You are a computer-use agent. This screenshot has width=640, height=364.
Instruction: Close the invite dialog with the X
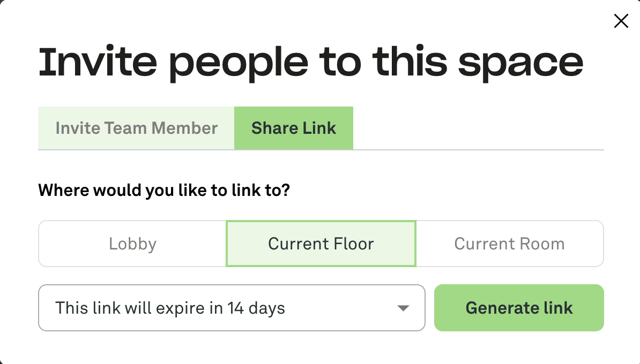click(621, 21)
